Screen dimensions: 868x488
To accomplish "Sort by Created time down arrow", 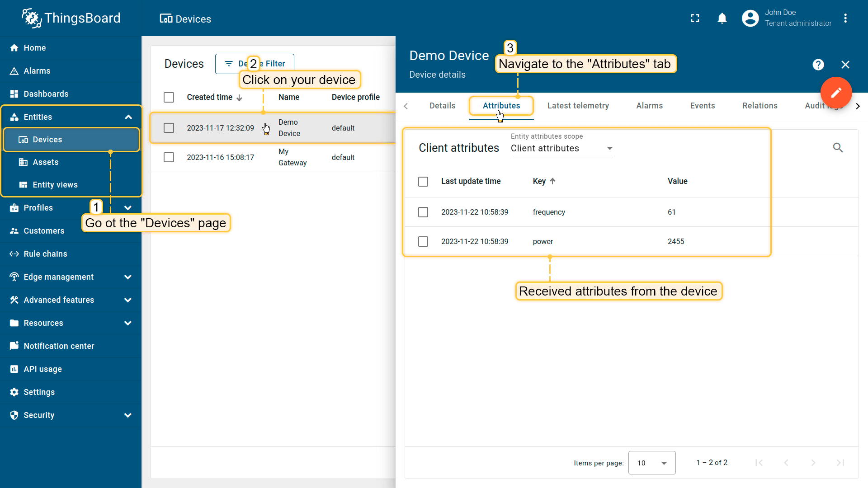I will [x=239, y=98].
